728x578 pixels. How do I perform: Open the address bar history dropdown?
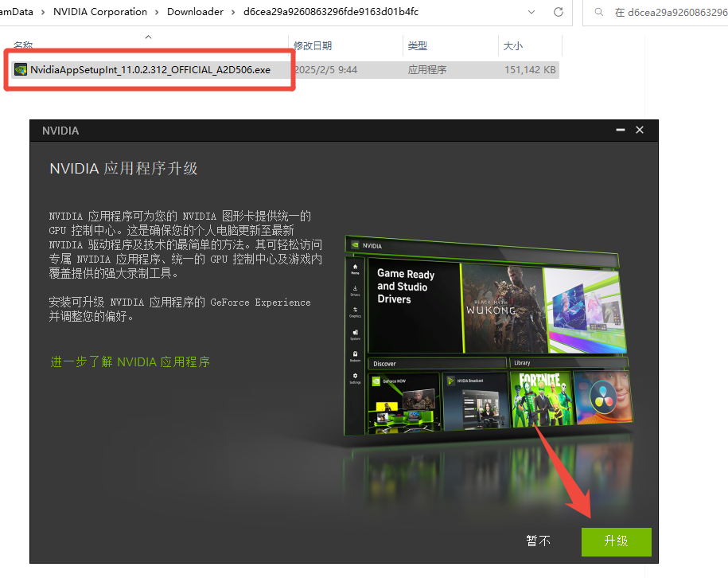(531, 12)
